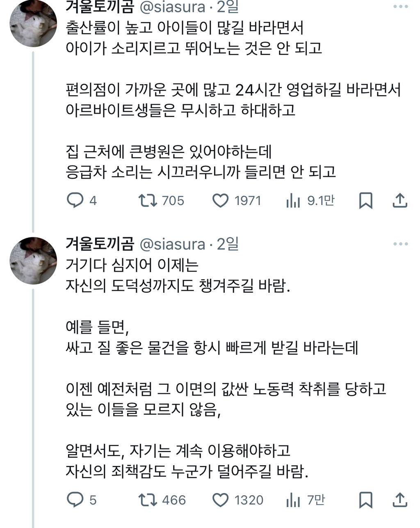Screen dimensions: 420x528
Task: Like the second tweet with 1320 likes
Action: tap(221, 500)
